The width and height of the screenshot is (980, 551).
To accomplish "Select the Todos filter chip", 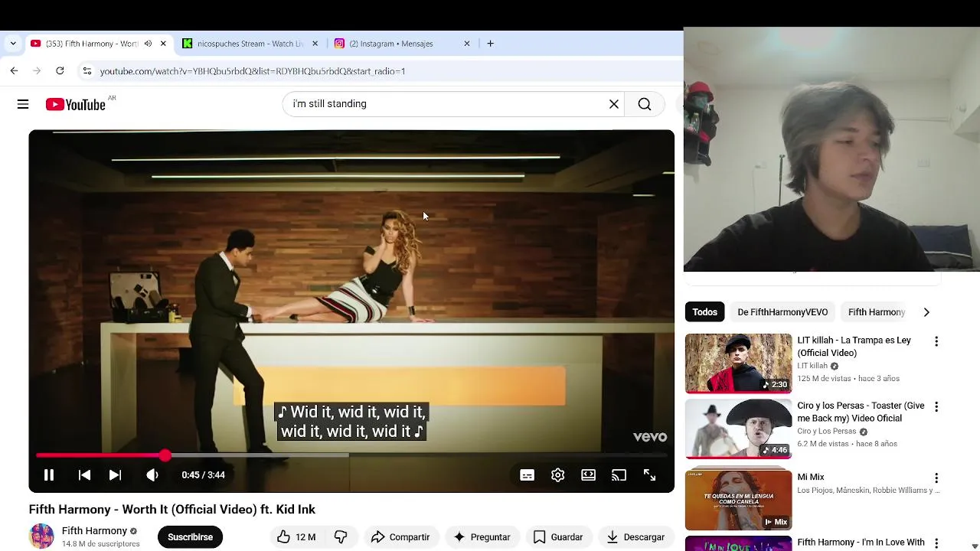I will coord(705,312).
